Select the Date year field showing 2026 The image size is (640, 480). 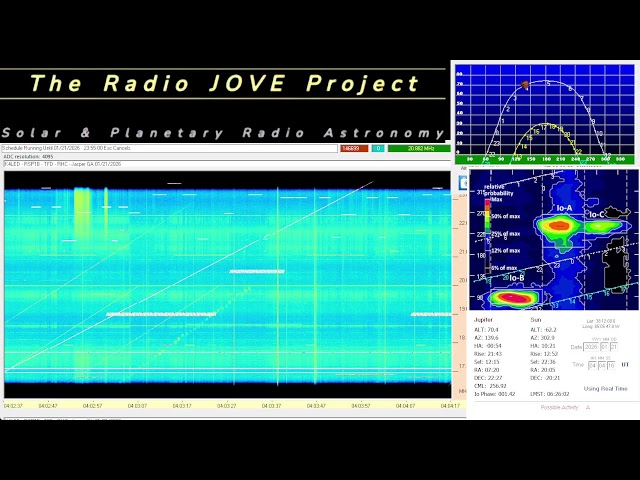click(x=591, y=347)
